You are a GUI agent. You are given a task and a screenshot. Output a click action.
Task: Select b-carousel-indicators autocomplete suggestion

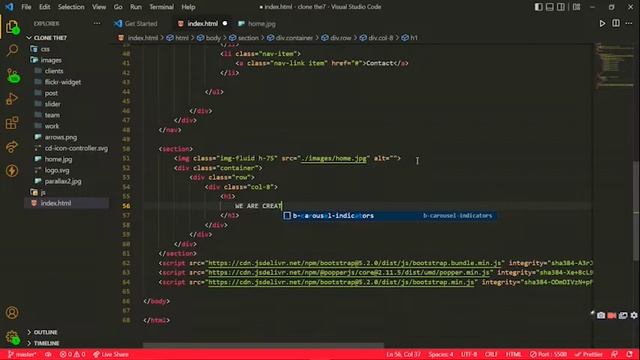(389, 216)
